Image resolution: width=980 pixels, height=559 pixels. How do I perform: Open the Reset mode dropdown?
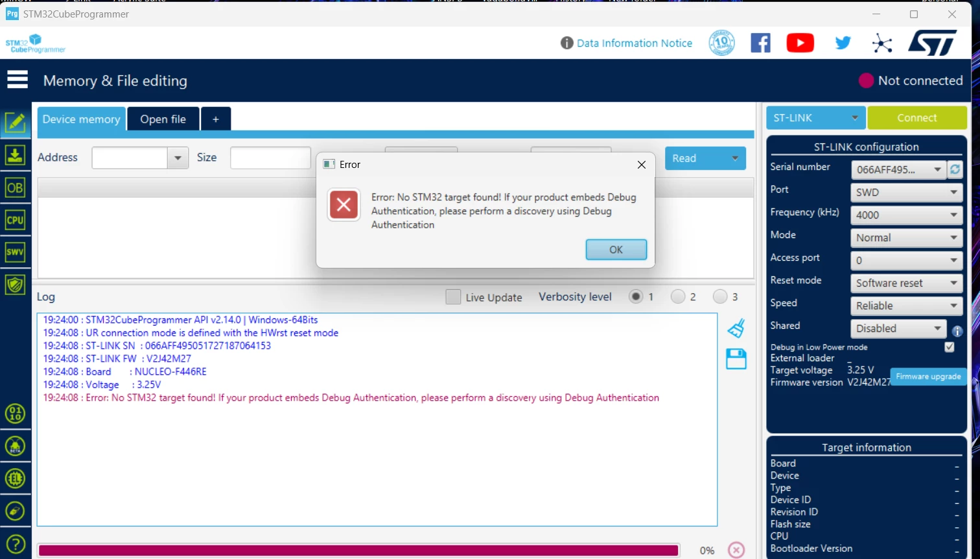pyautogui.click(x=906, y=283)
